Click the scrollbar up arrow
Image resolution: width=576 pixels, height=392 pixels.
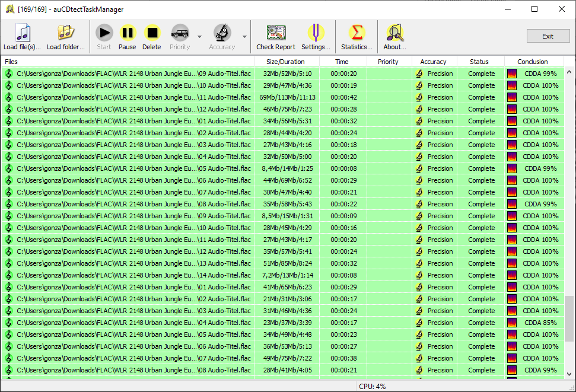569,72
